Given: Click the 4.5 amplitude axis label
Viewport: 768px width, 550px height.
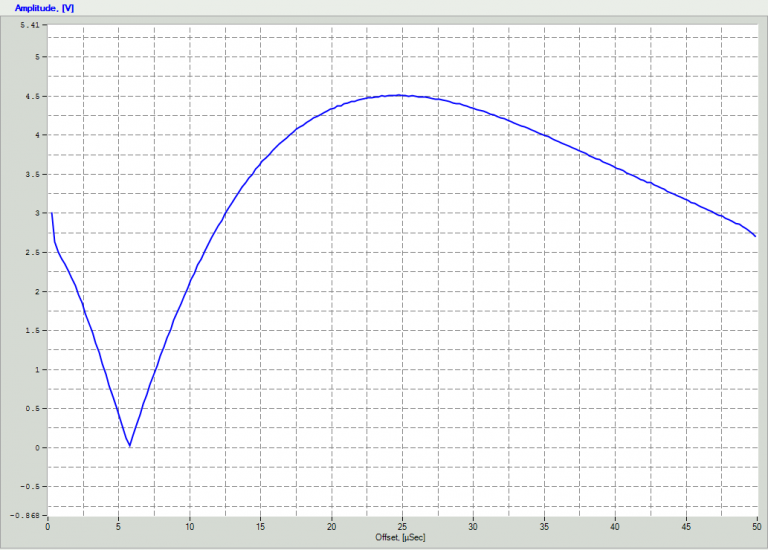Looking at the screenshot, I should coord(32,96).
